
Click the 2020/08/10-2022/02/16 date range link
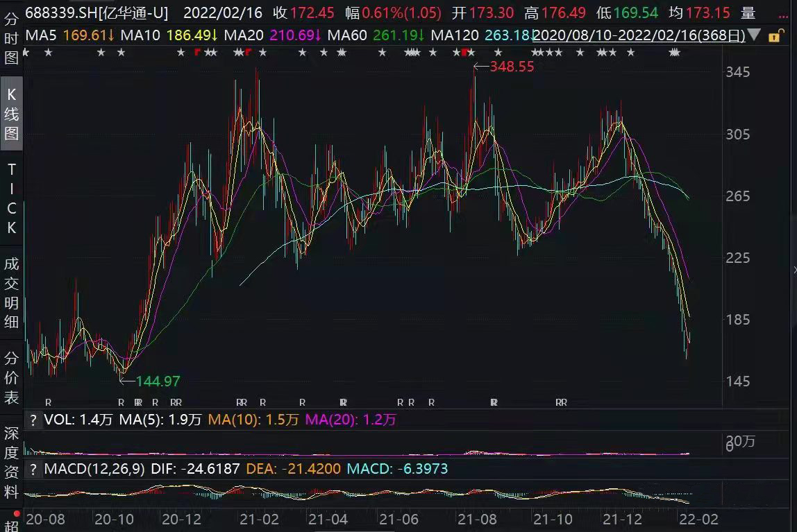tap(639, 35)
